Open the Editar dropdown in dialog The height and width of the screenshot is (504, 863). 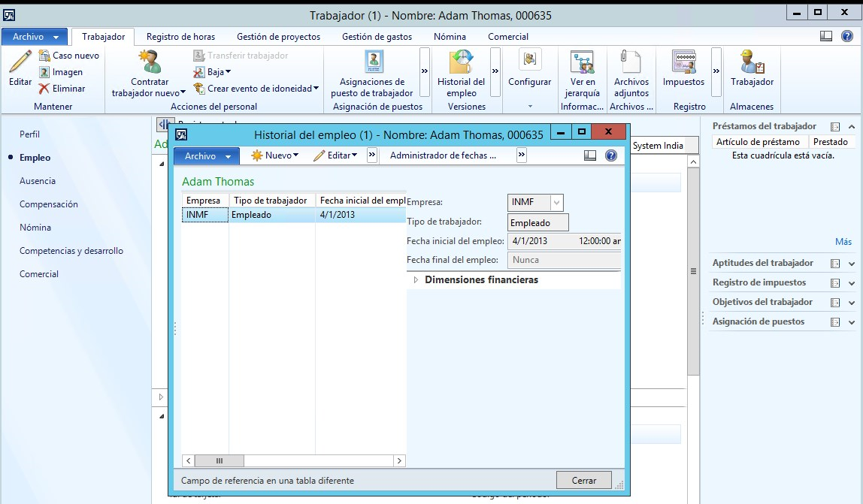(x=335, y=155)
